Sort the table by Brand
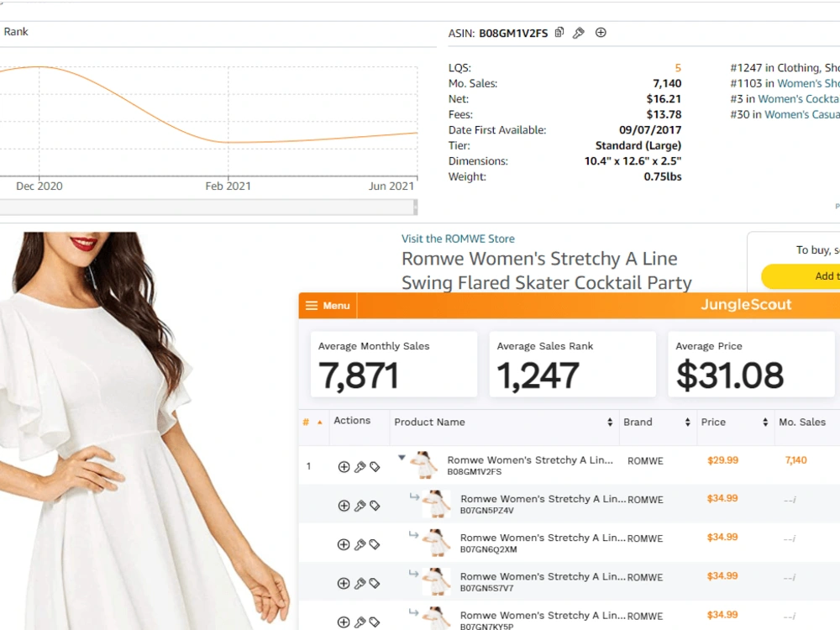 (687, 423)
